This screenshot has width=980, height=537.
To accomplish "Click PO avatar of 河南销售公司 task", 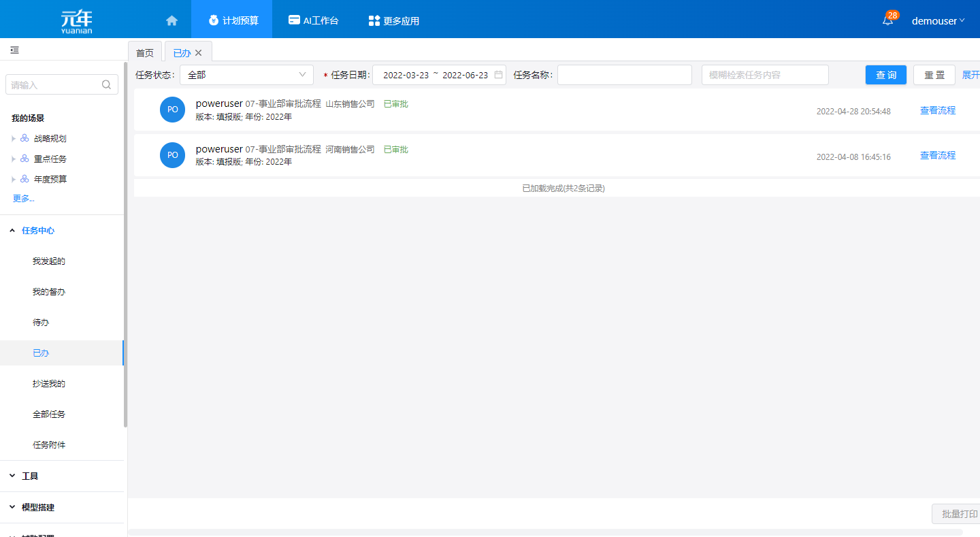I will [x=172, y=155].
